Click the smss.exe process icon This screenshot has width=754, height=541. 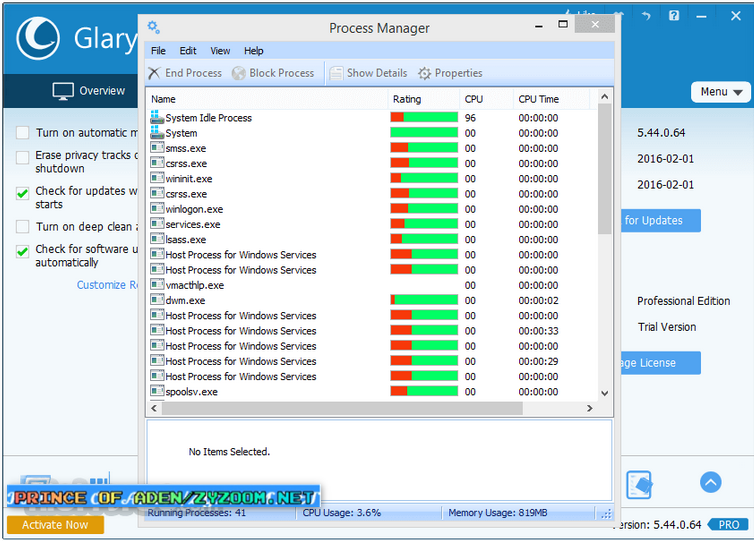coord(157,147)
